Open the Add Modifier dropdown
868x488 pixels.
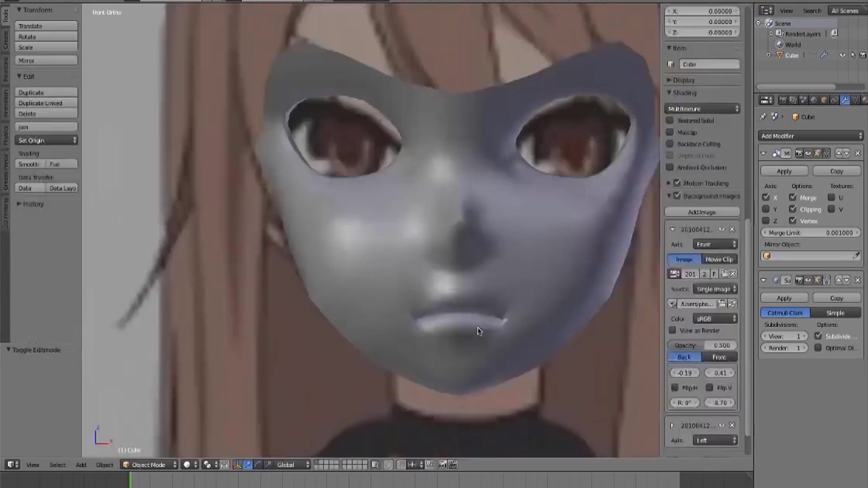(x=811, y=136)
